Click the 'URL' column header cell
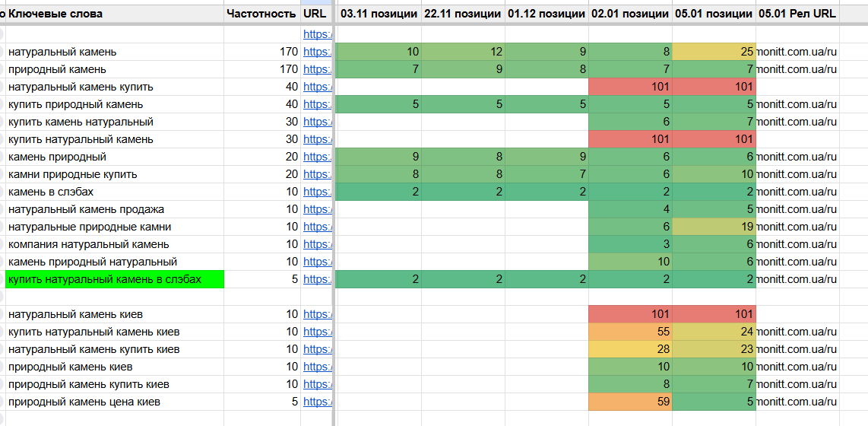The image size is (868, 426). coord(315,14)
